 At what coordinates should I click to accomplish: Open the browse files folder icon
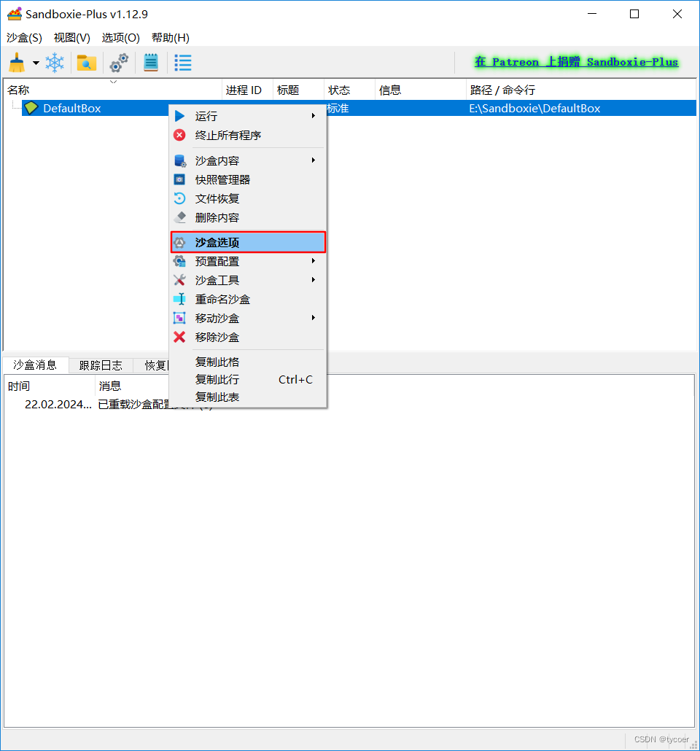tap(86, 63)
